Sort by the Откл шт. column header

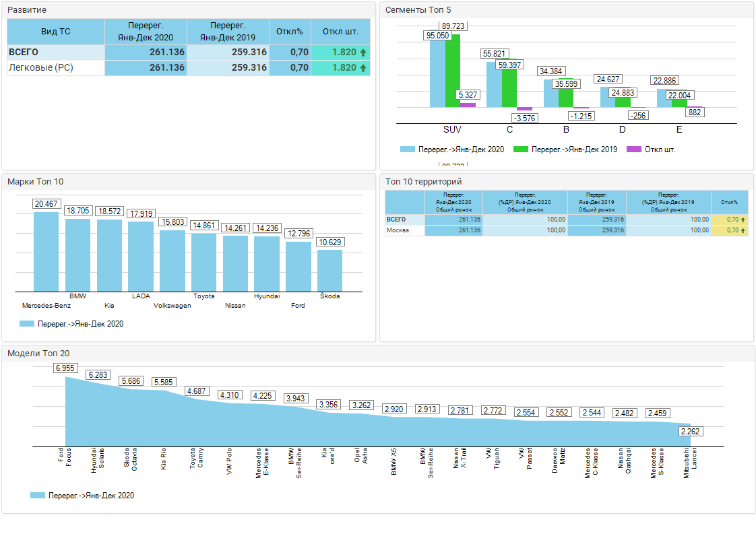(340, 32)
